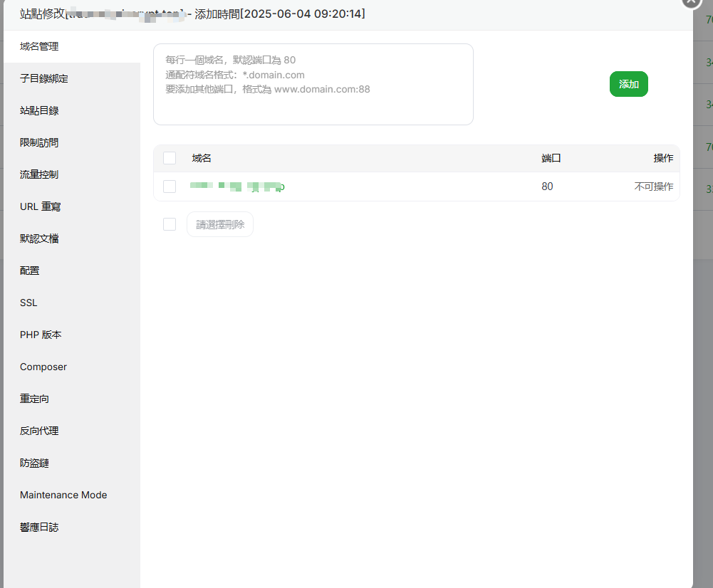Go to the 反向代理 tab

[x=39, y=431]
